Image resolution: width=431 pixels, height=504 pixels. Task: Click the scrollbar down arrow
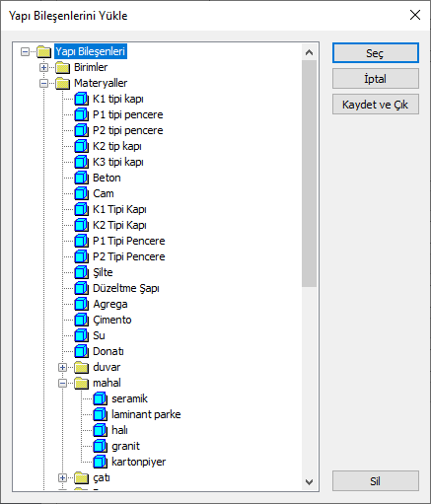[309, 482]
